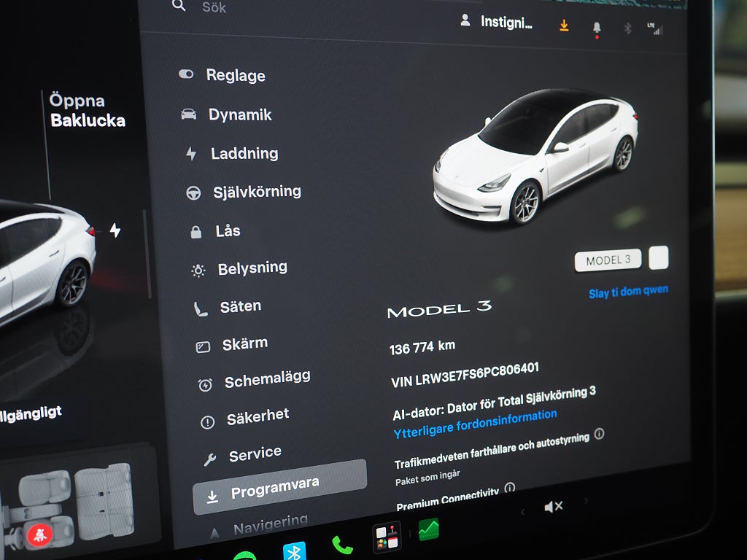Open the notifications bell icon
The height and width of the screenshot is (560, 747).
coord(597,28)
